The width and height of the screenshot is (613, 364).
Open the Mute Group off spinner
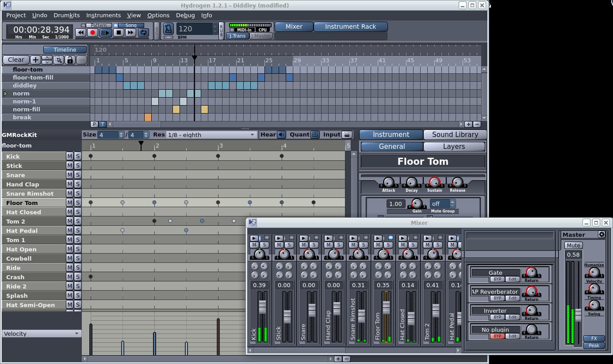pos(442,204)
